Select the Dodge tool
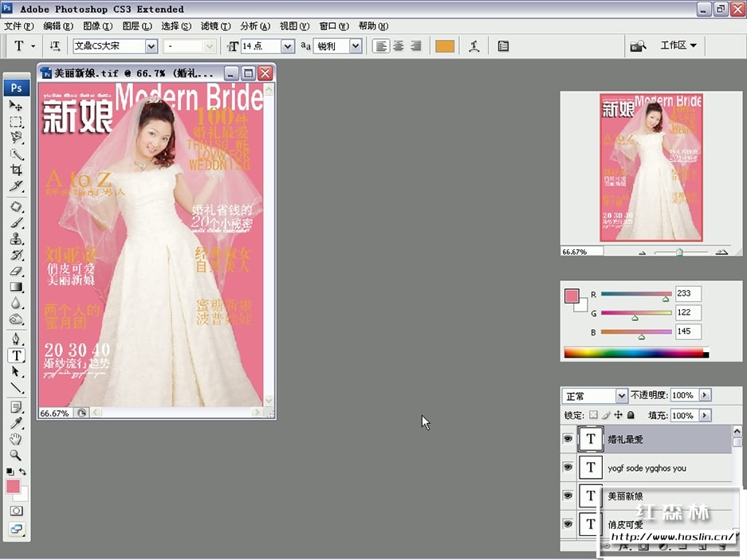Screen dimensions: 747x560 coord(16,319)
